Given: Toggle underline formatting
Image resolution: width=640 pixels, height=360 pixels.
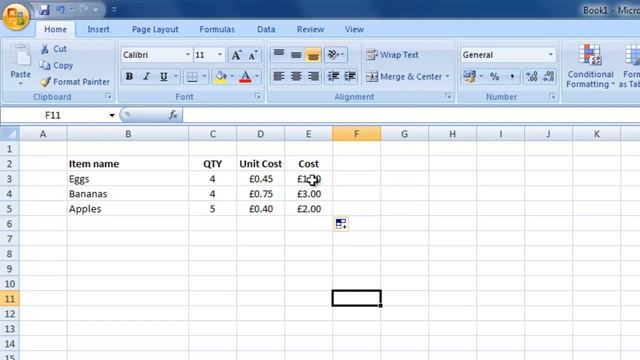Looking at the screenshot, I should (x=164, y=76).
